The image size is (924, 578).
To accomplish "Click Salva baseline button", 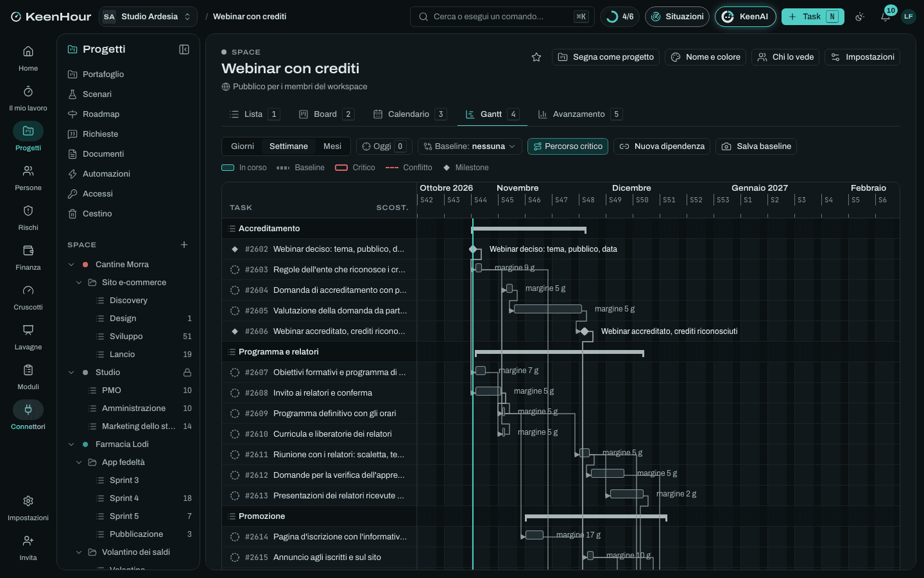I will tap(757, 146).
